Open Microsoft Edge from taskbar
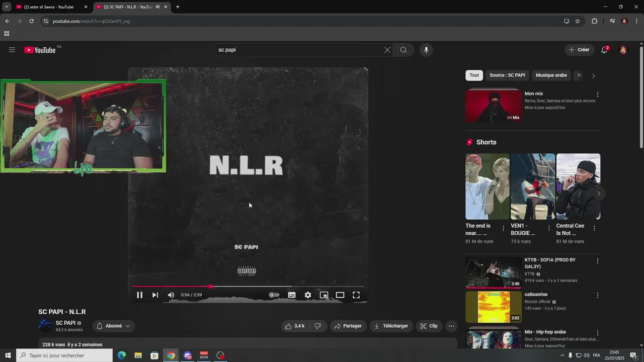 click(122, 355)
